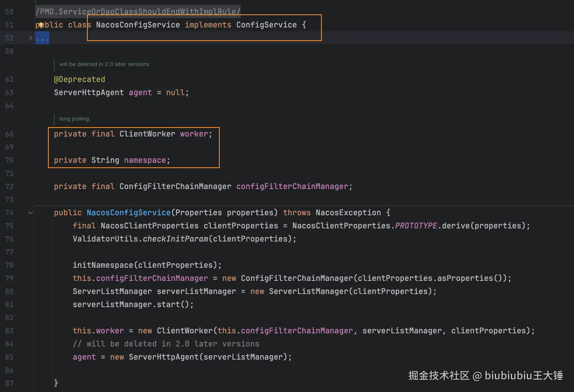The width and height of the screenshot is (574, 392).
Task: Click line number 74 in the gutter
Action: (x=9, y=212)
